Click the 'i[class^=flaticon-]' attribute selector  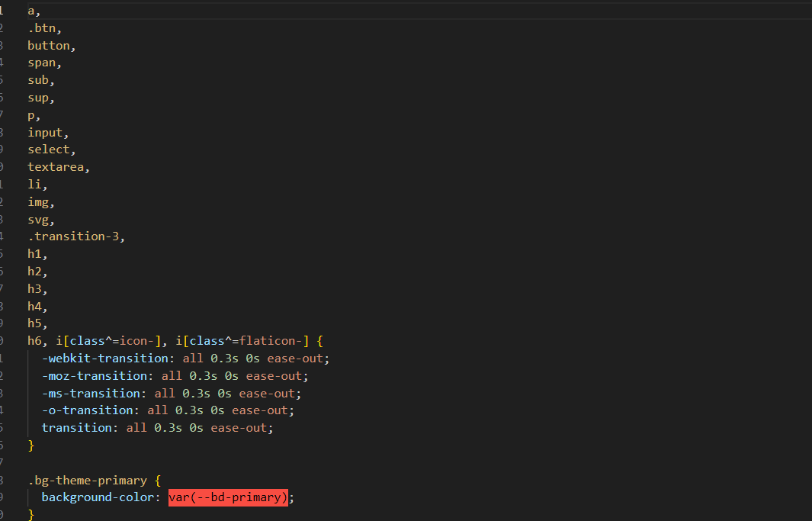click(242, 341)
